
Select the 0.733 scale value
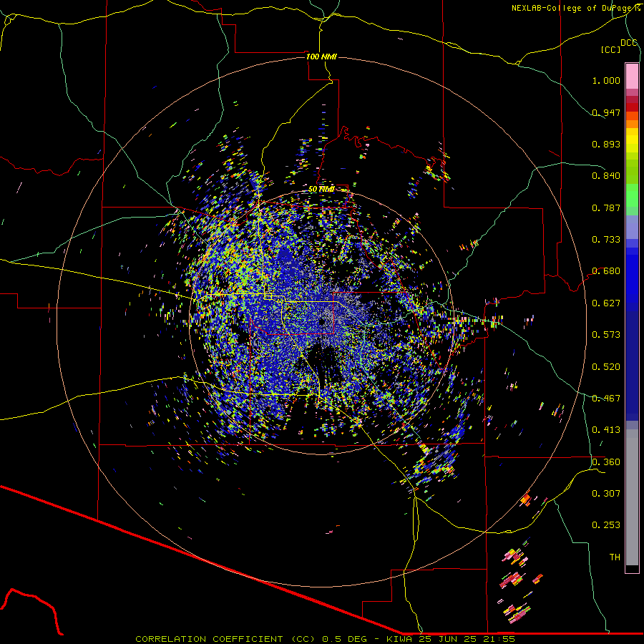(x=606, y=240)
